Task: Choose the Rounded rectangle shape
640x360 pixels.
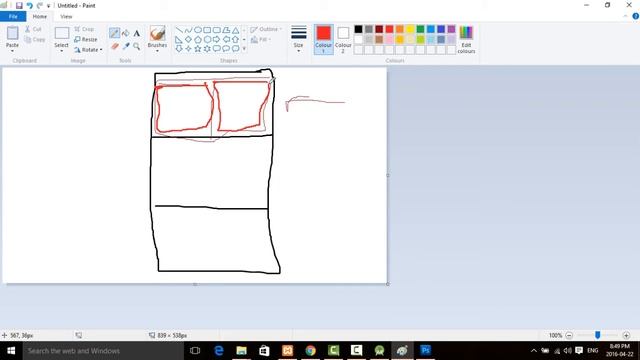Action: coord(216,30)
